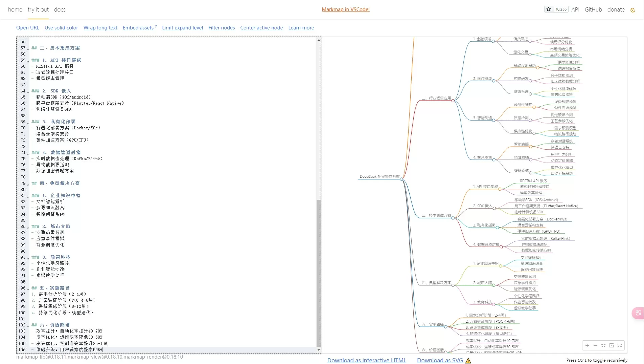Click the pink translate floating icon
Image resolution: width=644 pixels, height=364 pixels.
tap(638, 313)
